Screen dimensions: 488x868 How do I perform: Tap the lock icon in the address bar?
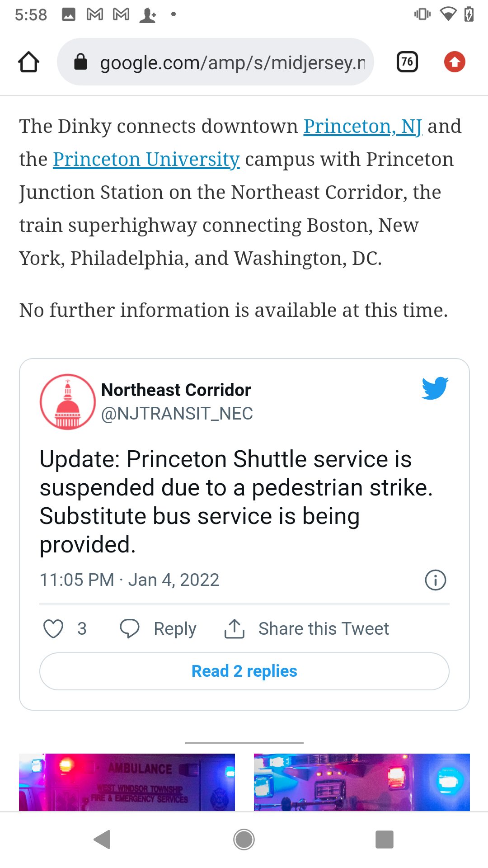click(x=80, y=62)
